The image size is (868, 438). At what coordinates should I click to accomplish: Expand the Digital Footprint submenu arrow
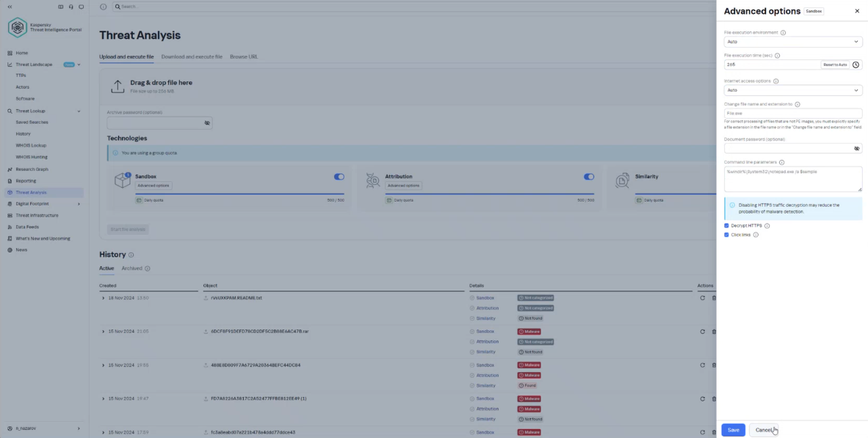79,204
